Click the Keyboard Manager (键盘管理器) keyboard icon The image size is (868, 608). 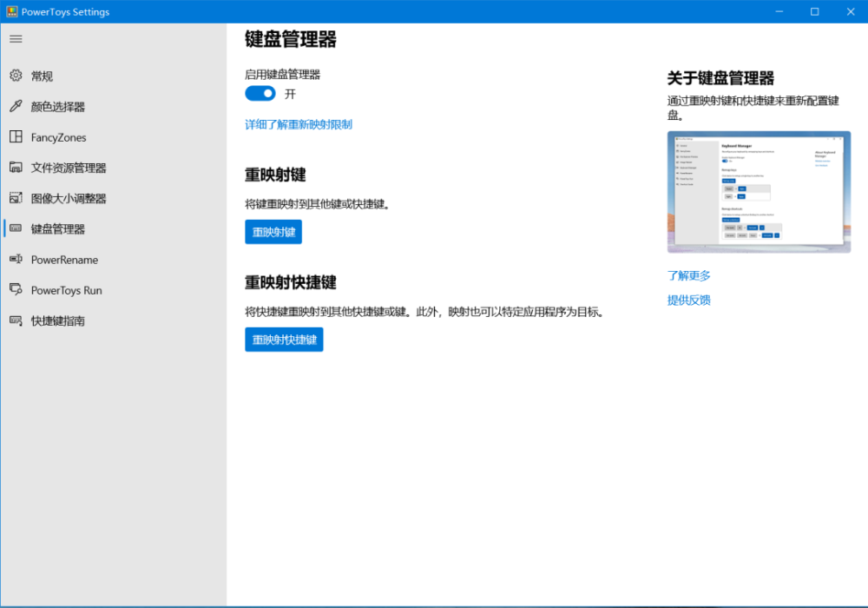[16, 228]
